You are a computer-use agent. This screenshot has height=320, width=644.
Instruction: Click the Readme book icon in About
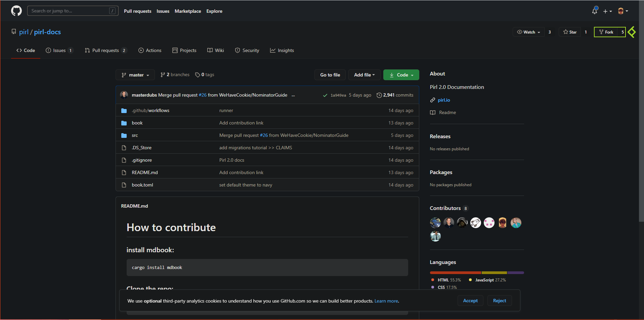(433, 112)
